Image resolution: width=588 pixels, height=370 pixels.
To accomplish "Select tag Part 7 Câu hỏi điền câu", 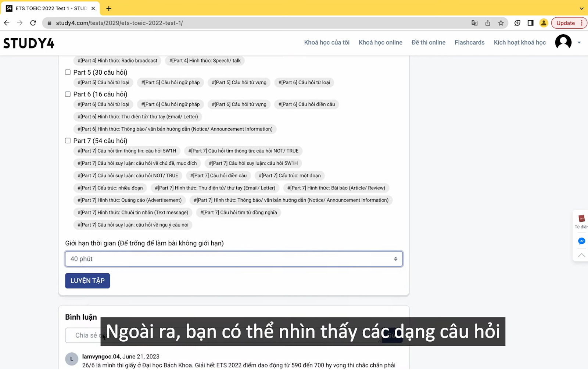I will coord(218,175).
